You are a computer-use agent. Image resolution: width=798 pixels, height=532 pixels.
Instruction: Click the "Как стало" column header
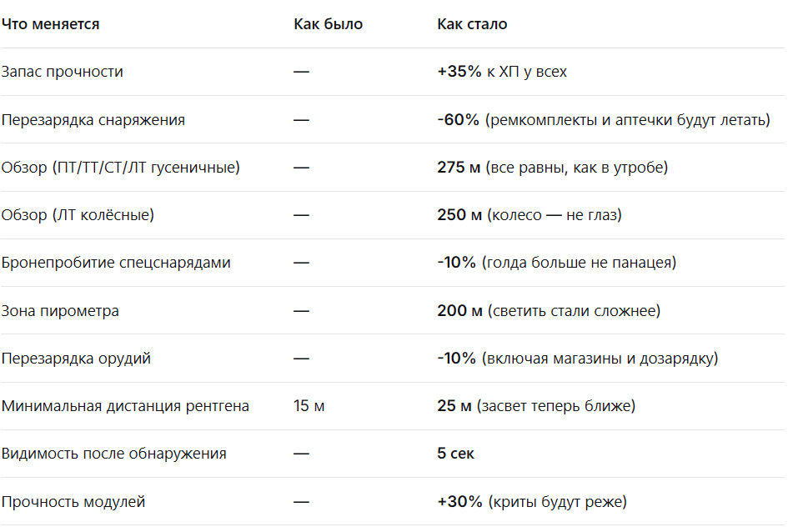click(472, 24)
